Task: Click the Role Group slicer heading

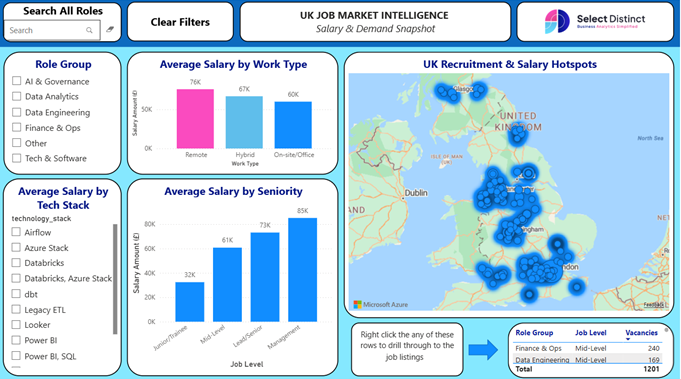Action: [x=63, y=64]
